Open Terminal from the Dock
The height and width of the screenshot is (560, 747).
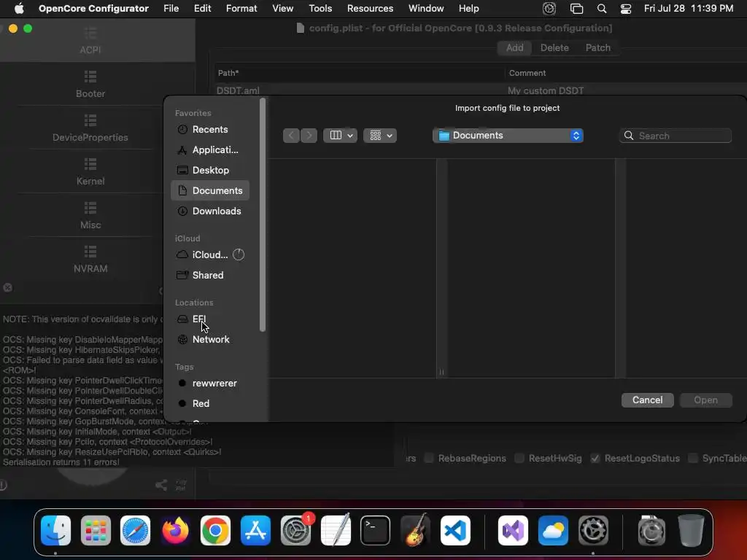376,530
